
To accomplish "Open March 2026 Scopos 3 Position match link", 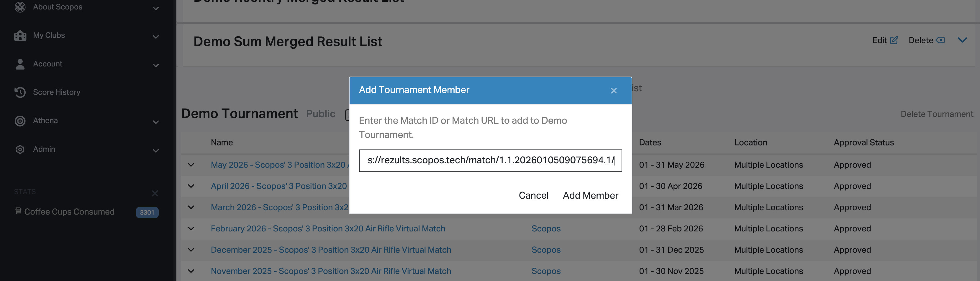I will (x=280, y=208).
